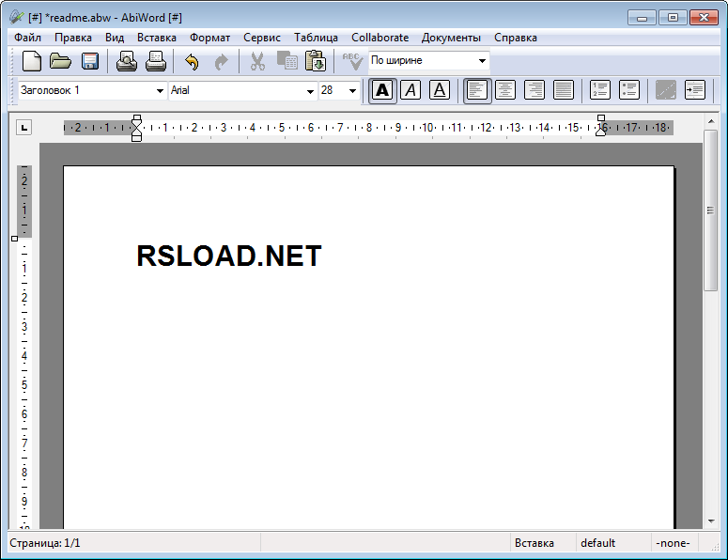728x560 pixels.
Task: Save the document with the floppy disk icon
Action: pyautogui.click(x=90, y=61)
